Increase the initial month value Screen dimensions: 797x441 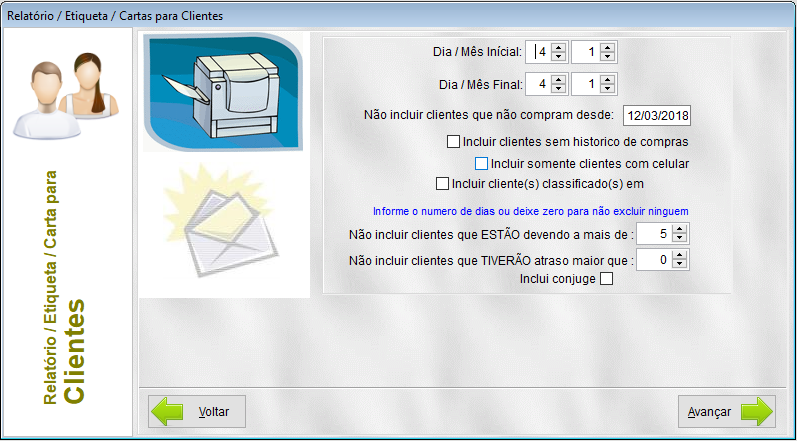pyautogui.click(x=607, y=47)
